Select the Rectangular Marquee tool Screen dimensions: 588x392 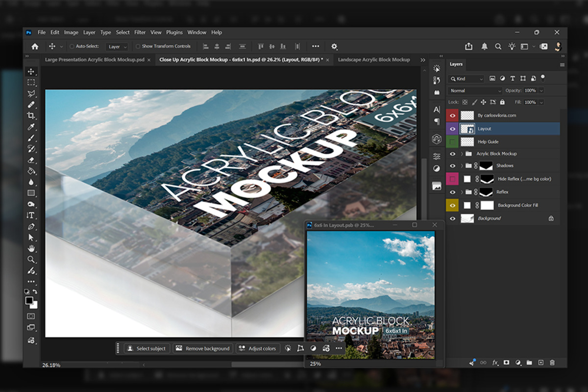click(31, 82)
